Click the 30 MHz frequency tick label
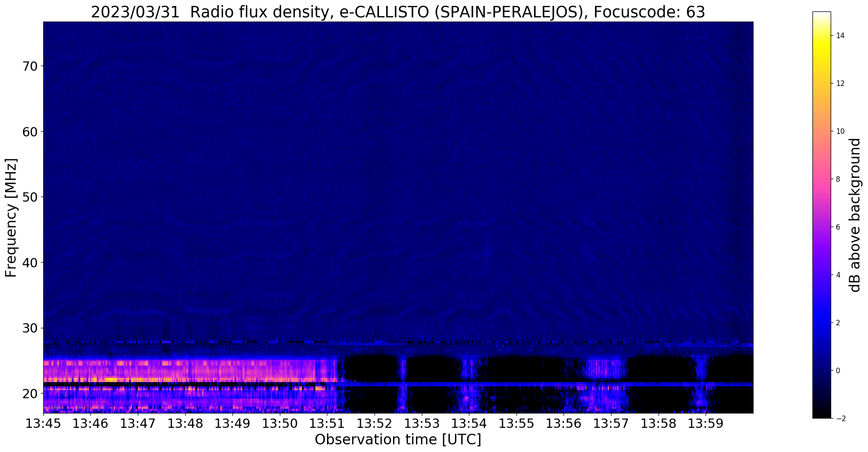The image size is (868, 452). point(30,328)
